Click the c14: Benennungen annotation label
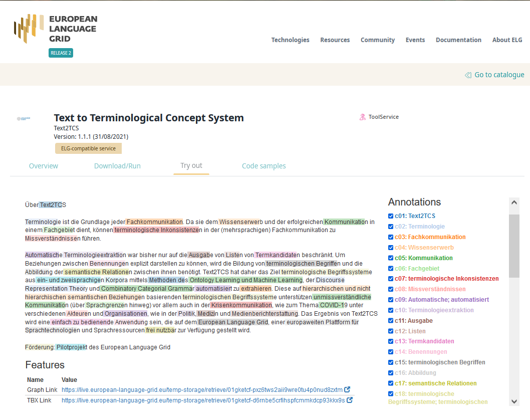Viewport: 530px width, 420px height. click(x=421, y=352)
